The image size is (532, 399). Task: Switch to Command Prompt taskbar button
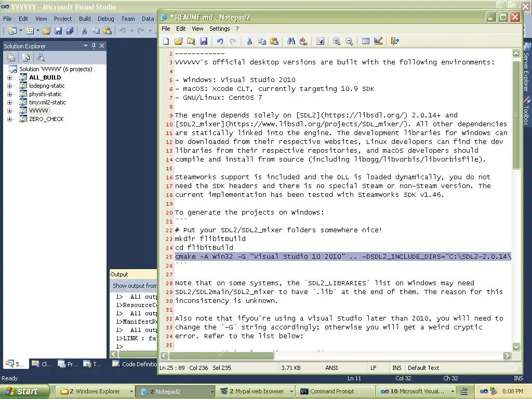(335, 392)
